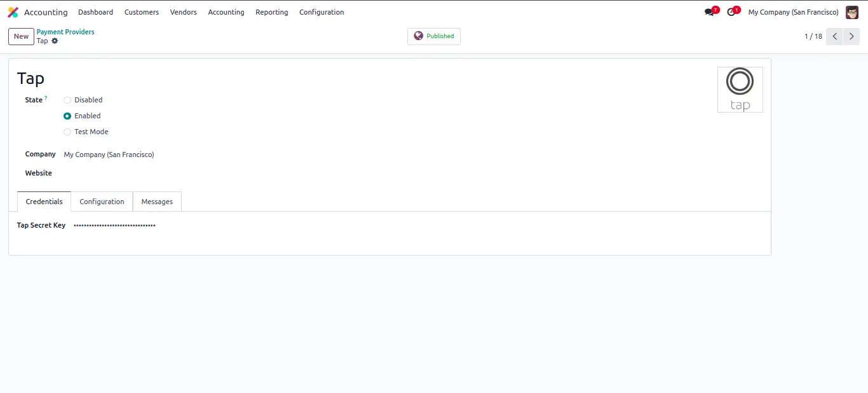Switch to the Messages tab
The image size is (868, 393).
pos(157,202)
